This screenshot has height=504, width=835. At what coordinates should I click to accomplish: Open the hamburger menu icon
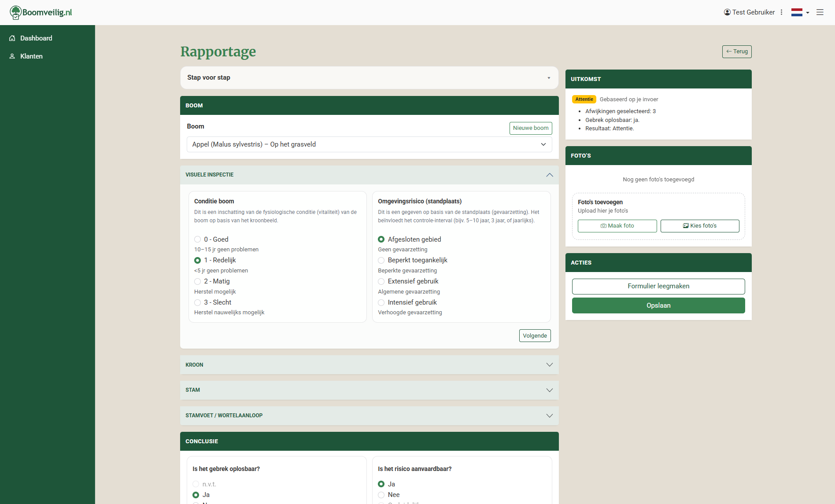click(820, 12)
